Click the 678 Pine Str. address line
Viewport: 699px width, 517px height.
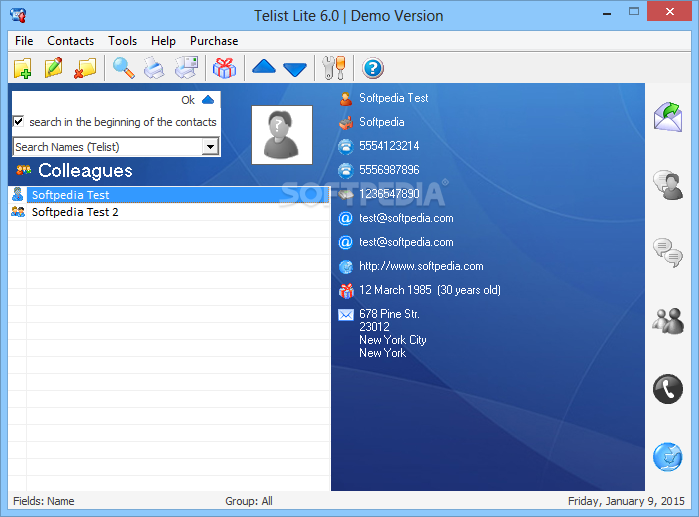pos(389,314)
